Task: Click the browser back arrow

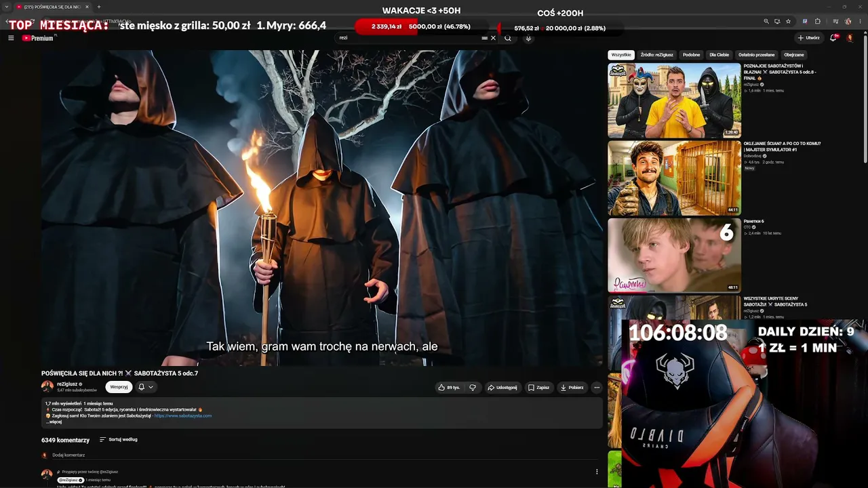Action: tap(7, 22)
